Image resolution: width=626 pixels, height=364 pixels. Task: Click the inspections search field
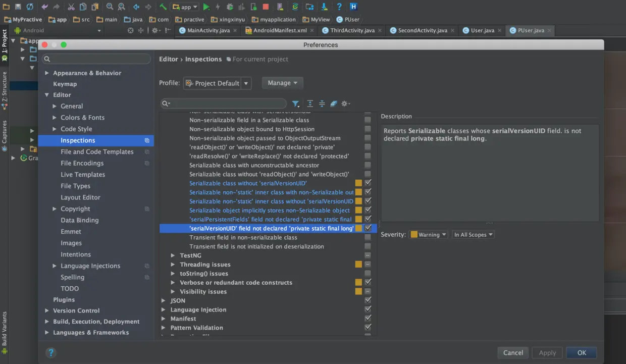(x=224, y=103)
